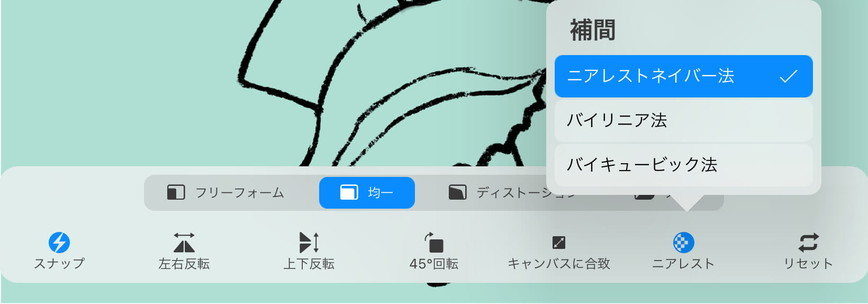
Task: Tap the ニアレスト text label
Action: click(x=683, y=264)
